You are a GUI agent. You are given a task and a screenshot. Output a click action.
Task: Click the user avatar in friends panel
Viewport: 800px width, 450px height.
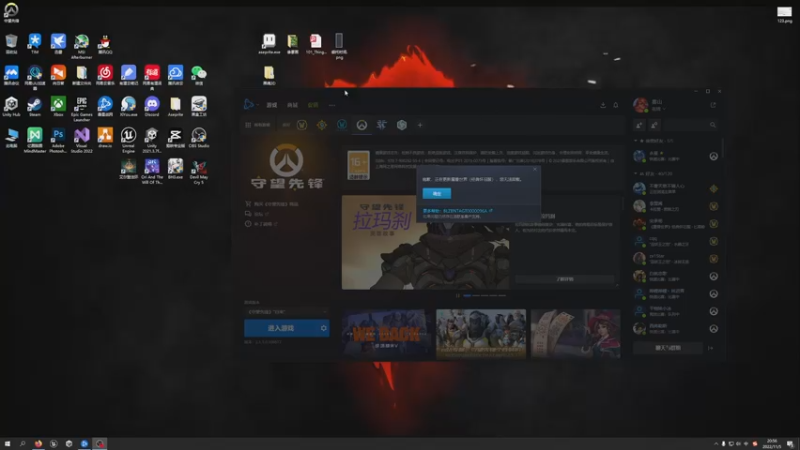(x=641, y=105)
